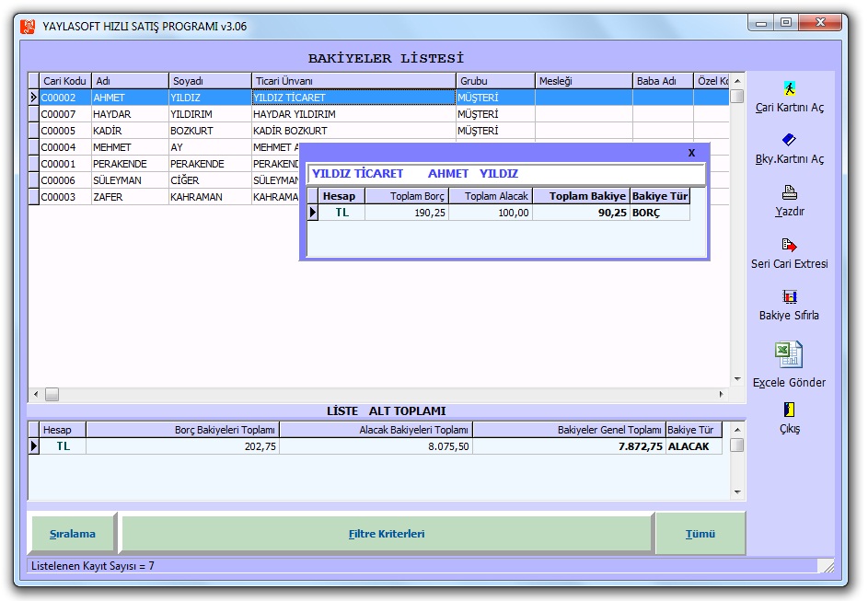Click the Çıkış exit door icon

790,410
